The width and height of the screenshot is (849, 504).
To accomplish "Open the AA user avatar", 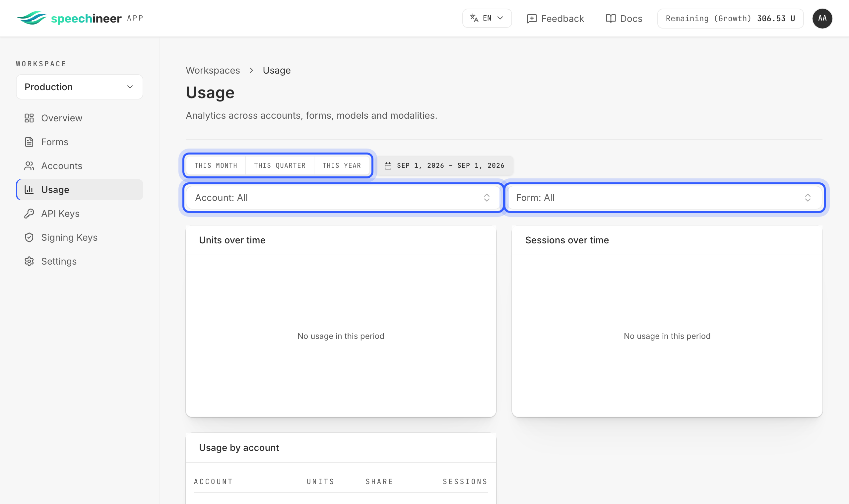I will (x=822, y=18).
